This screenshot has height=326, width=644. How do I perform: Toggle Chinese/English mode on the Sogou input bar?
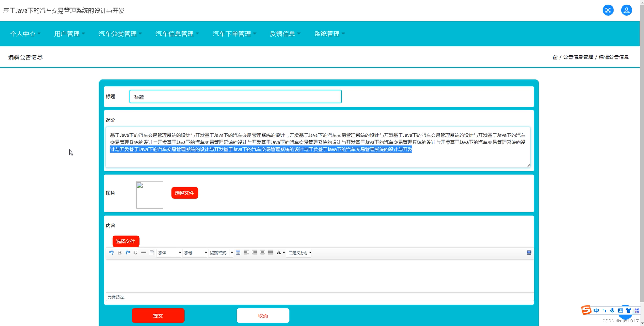[x=596, y=310]
